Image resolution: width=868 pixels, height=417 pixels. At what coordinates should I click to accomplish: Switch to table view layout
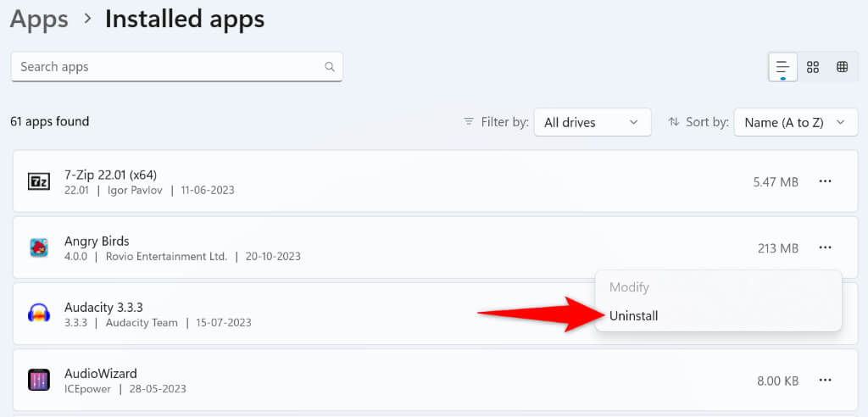pyautogui.click(x=843, y=67)
